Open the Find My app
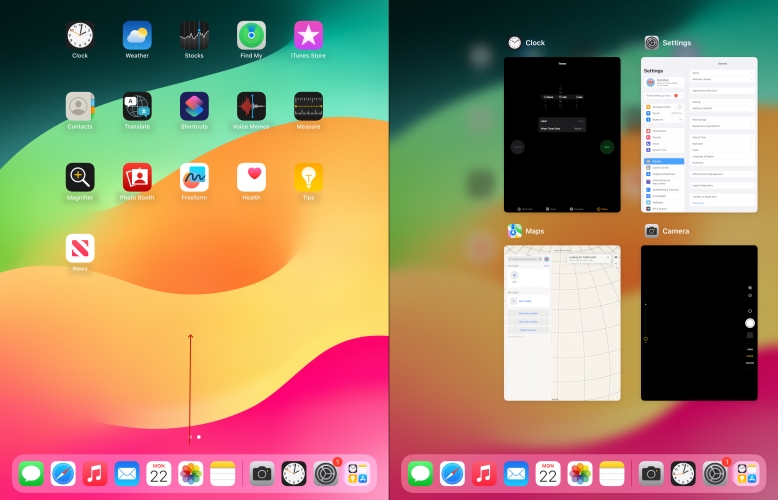Image resolution: width=778 pixels, height=500 pixels. [251, 35]
